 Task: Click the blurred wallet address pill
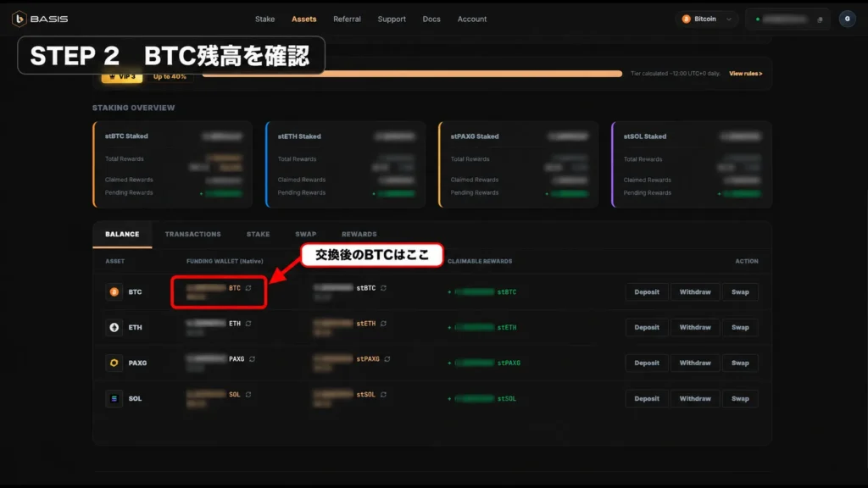click(x=787, y=19)
